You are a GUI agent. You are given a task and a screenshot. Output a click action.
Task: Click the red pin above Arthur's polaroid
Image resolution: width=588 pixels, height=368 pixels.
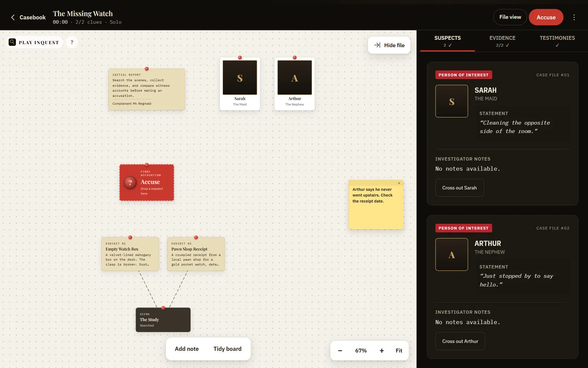click(x=295, y=58)
